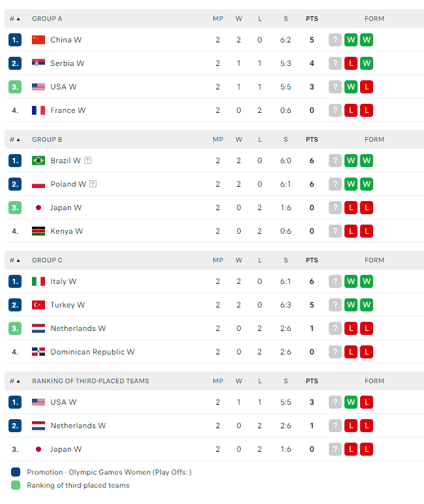Image resolution: width=424 pixels, height=504 pixels.
Task: Click the blue Promotion legend color swatch
Action: [x=16, y=472]
